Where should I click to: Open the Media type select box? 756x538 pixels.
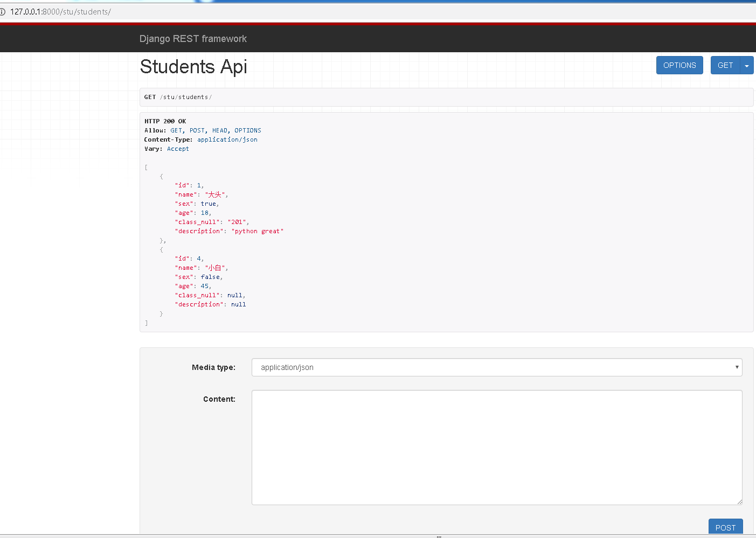(x=497, y=367)
